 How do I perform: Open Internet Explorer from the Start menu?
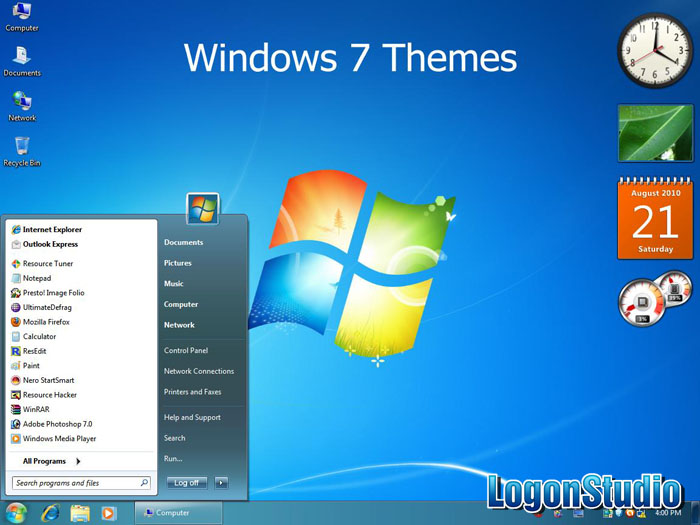47,229
